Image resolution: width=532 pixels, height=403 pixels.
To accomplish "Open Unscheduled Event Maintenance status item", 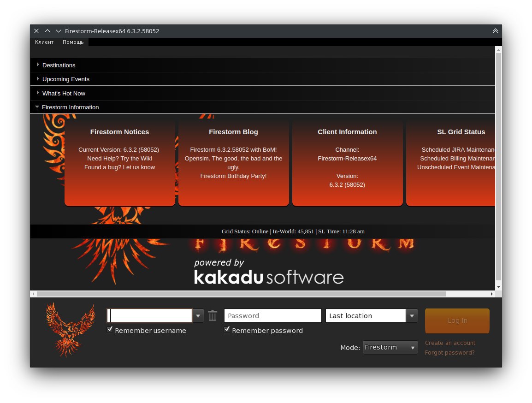I will pos(456,167).
